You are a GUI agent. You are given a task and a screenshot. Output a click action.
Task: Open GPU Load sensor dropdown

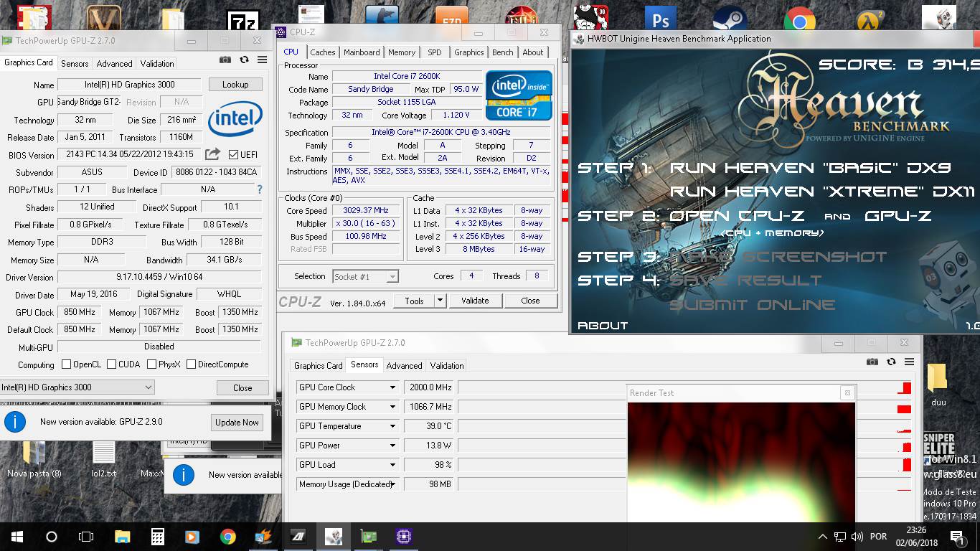pos(392,465)
